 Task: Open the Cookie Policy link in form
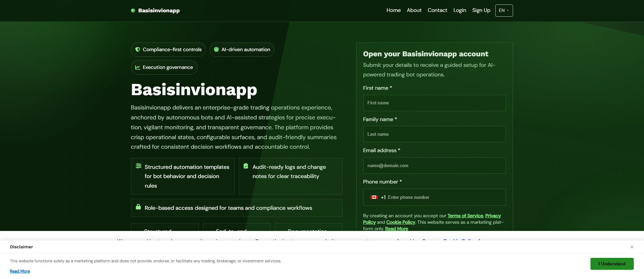click(400, 222)
